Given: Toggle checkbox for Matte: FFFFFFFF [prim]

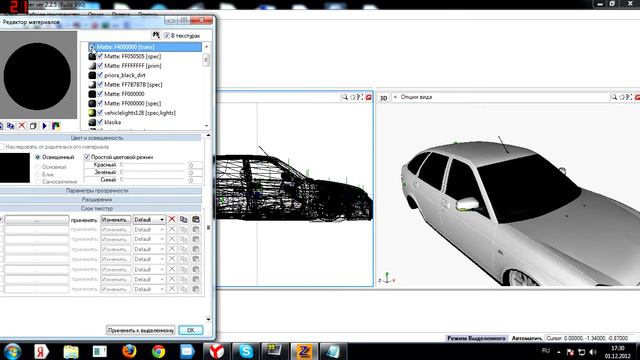Looking at the screenshot, I should [100, 66].
